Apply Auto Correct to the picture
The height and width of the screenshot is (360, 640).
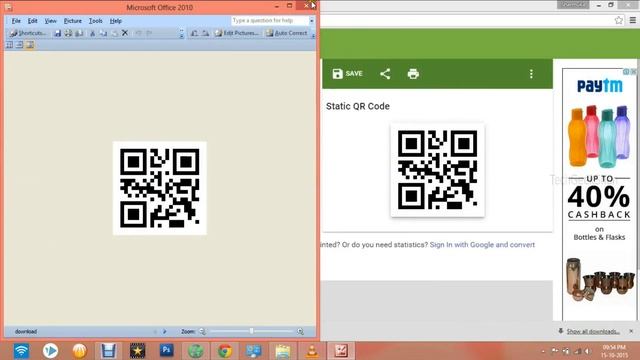pyautogui.click(x=287, y=33)
